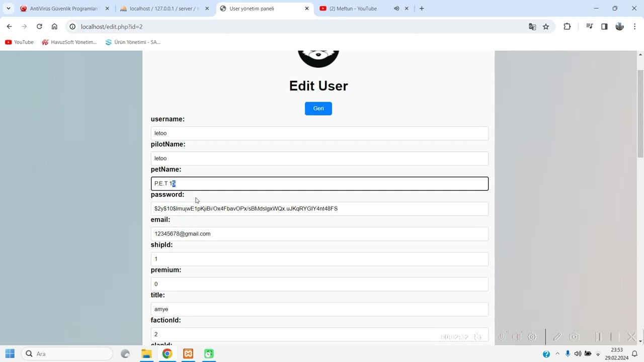Open the media controls button
644x362 pixels.
[x=589, y=27]
